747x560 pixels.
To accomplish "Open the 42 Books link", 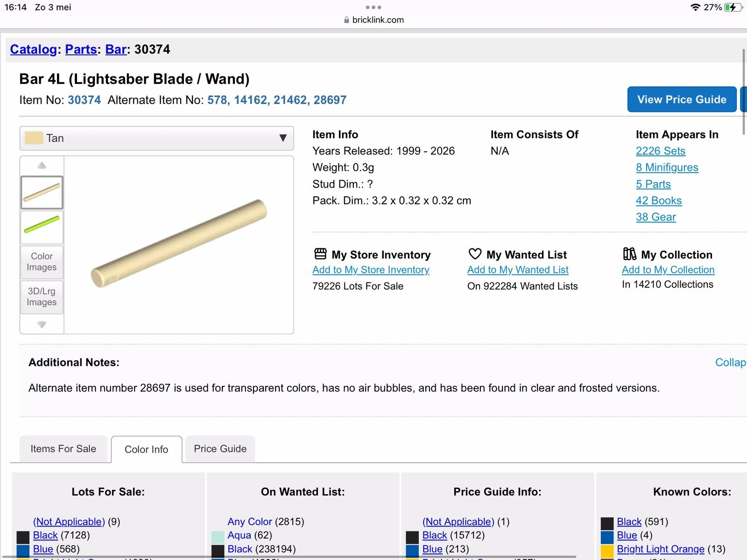I will pos(659,200).
